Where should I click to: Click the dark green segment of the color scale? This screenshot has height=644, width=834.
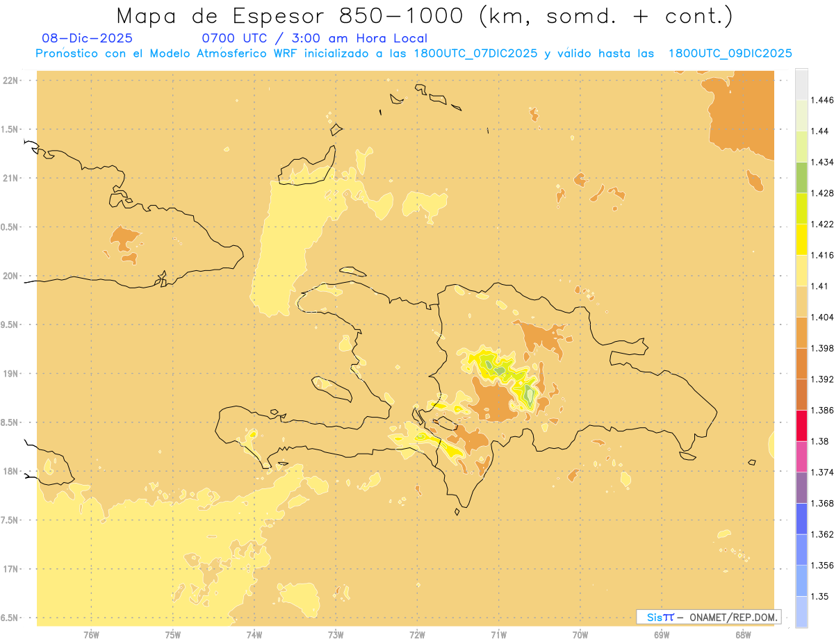(801, 177)
